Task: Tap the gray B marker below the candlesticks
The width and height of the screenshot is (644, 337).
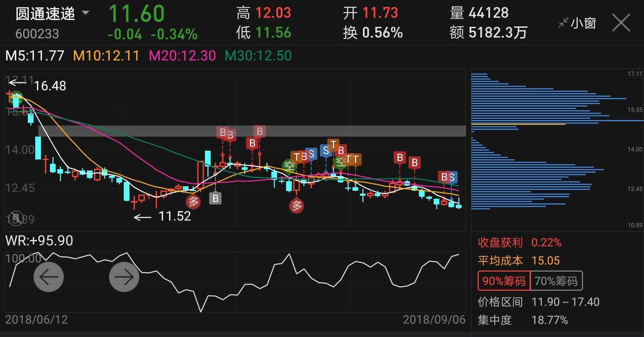Action: (215, 198)
